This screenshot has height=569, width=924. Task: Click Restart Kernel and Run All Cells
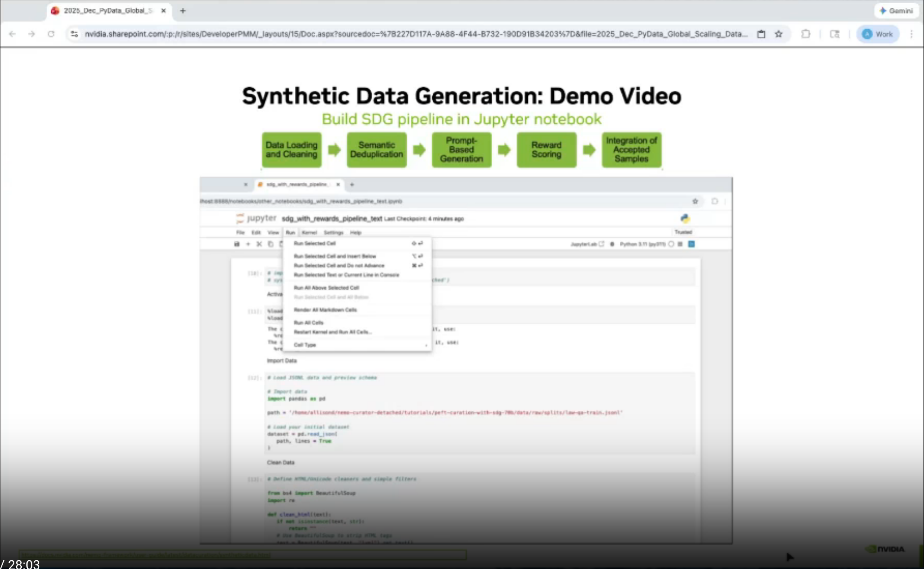click(x=332, y=332)
